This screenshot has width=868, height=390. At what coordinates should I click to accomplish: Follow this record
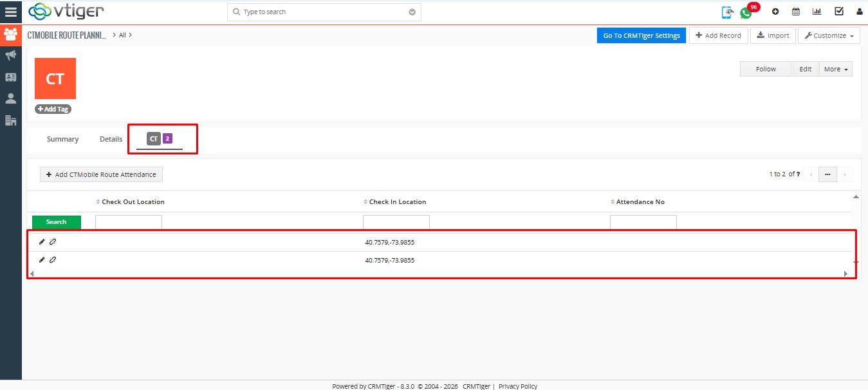(766, 69)
